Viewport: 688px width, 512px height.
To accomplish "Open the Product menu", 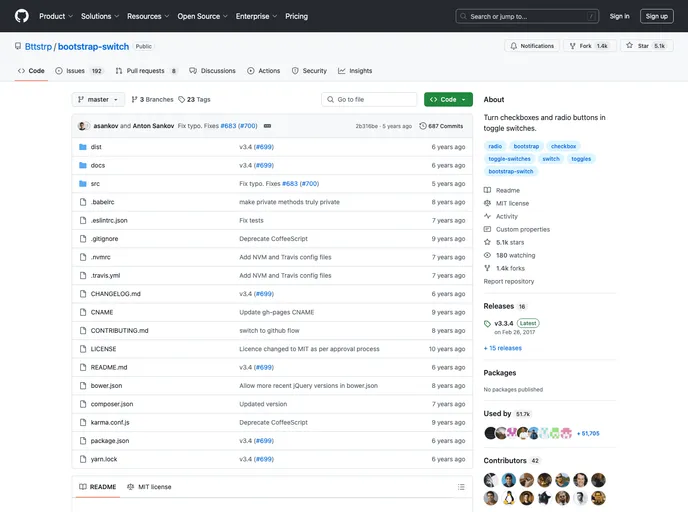I will tap(56, 16).
